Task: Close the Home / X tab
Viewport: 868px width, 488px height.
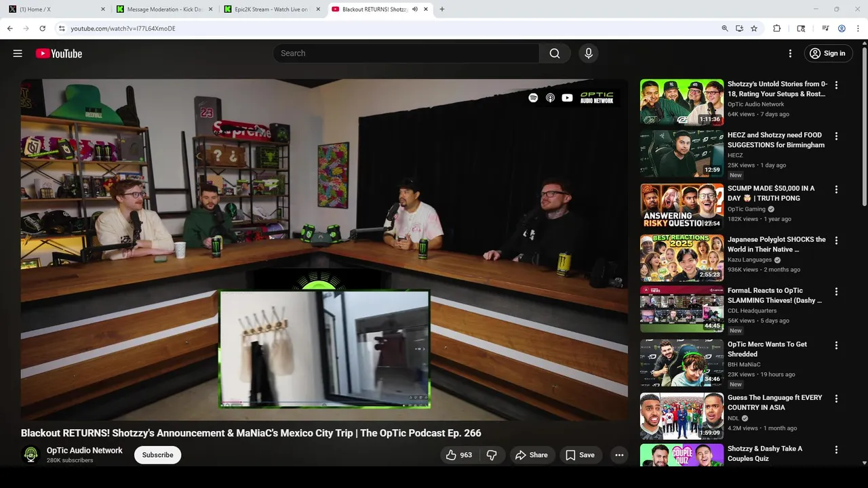Action: tap(103, 9)
